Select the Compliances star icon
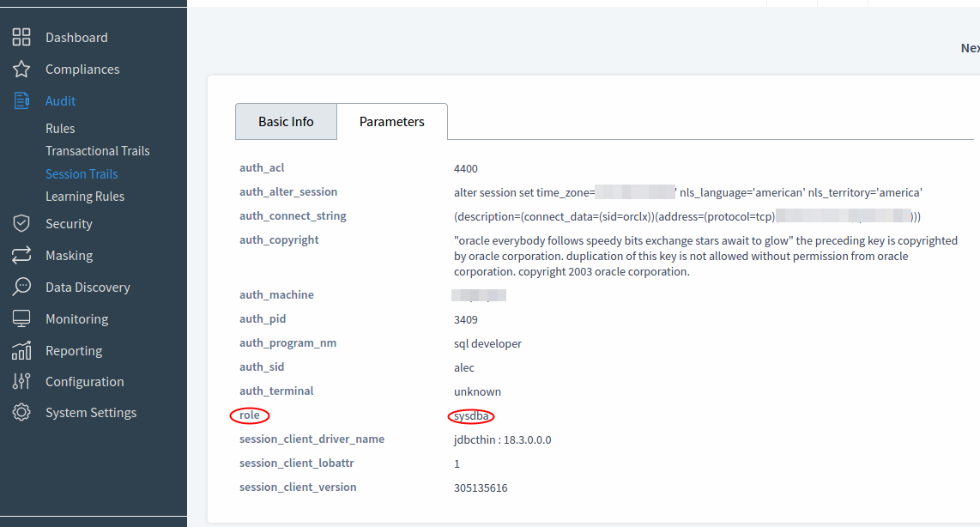The width and height of the screenshot is (980, 527). [x=23, y=69]
